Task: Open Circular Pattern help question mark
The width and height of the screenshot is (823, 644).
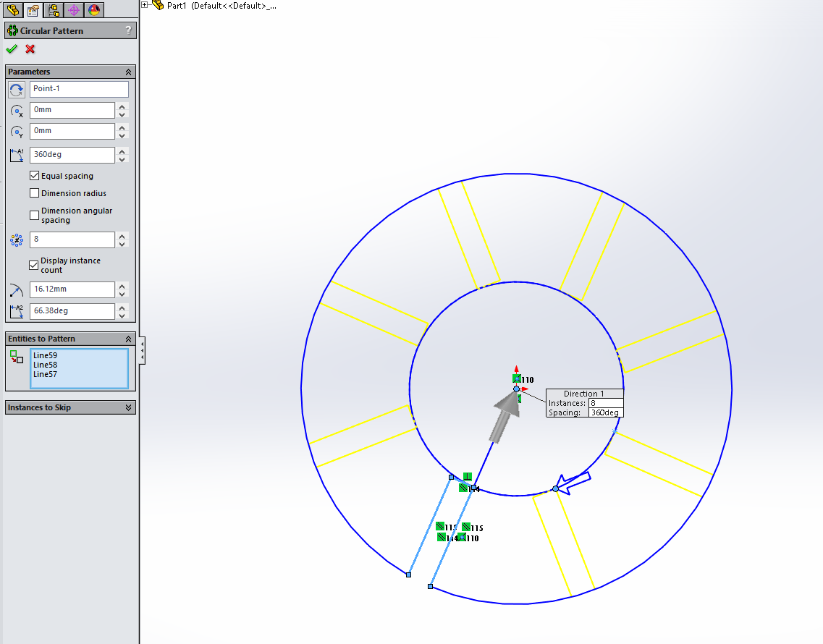Action: tap(129, 30)
